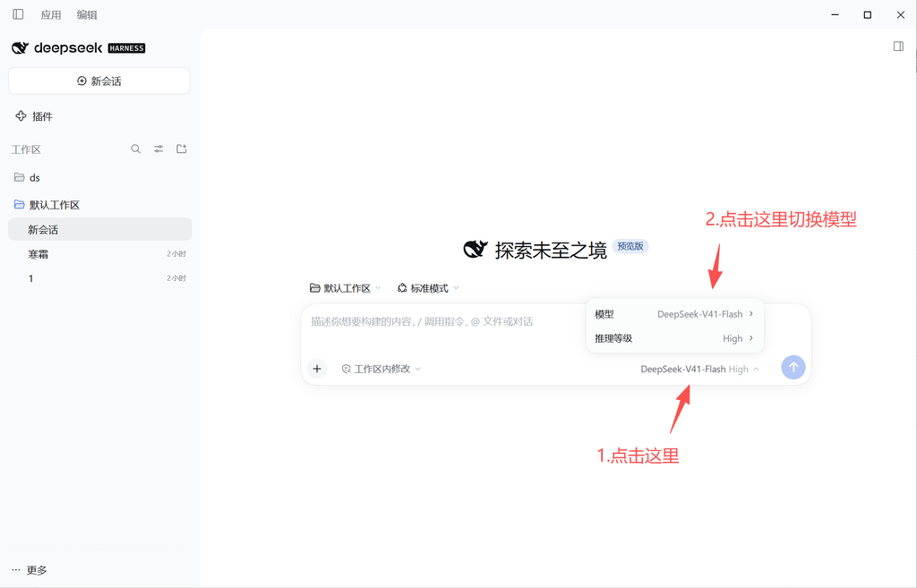The image size is (917, 588).
Task: Search workspaces with the magnifier icon
Action: 136,149
